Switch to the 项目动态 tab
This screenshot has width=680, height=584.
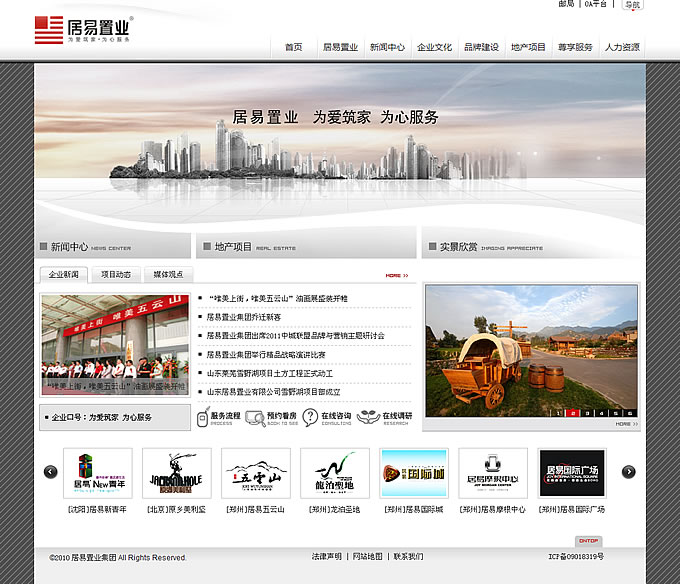115,274
